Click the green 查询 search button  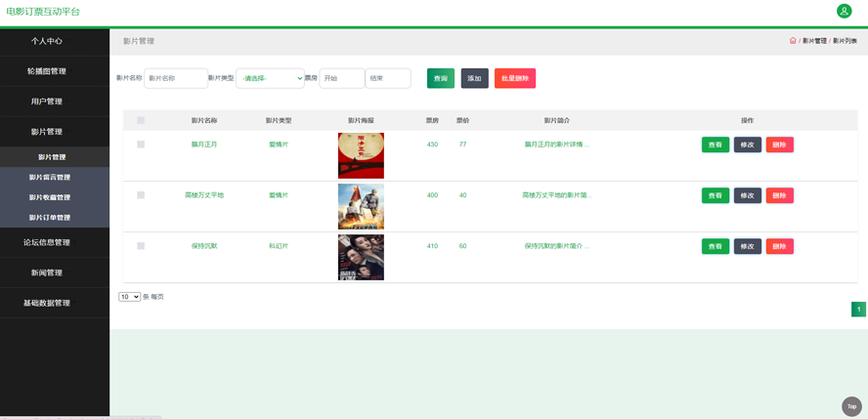(441, 78)
